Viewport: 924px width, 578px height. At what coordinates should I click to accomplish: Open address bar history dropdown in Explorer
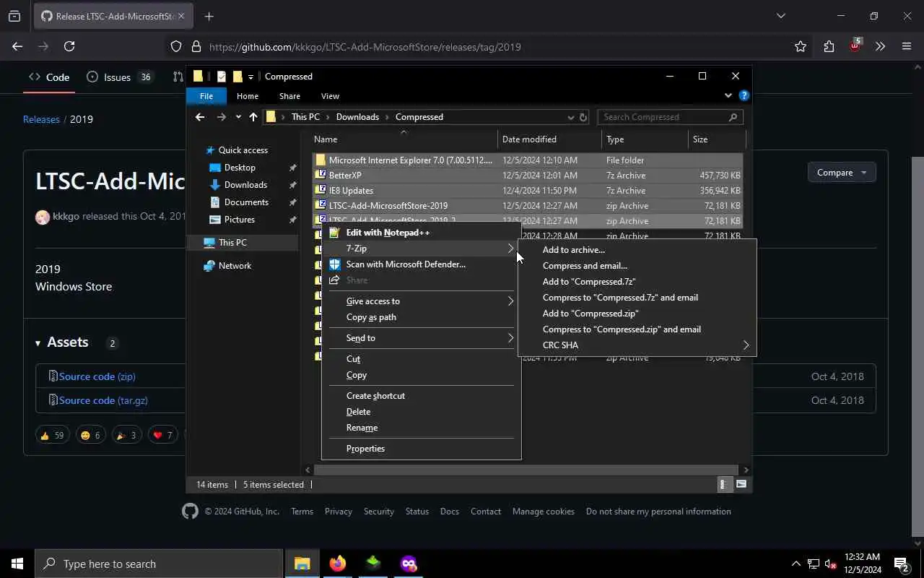coord(570,117)
